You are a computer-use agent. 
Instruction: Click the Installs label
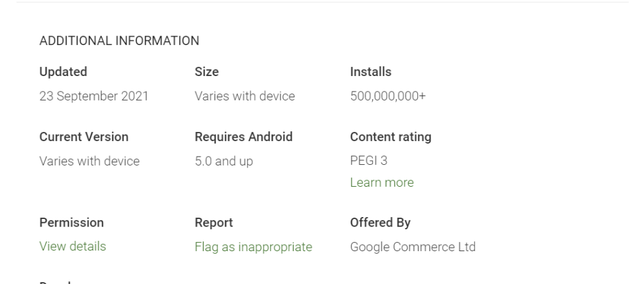[x=370, y=72]
